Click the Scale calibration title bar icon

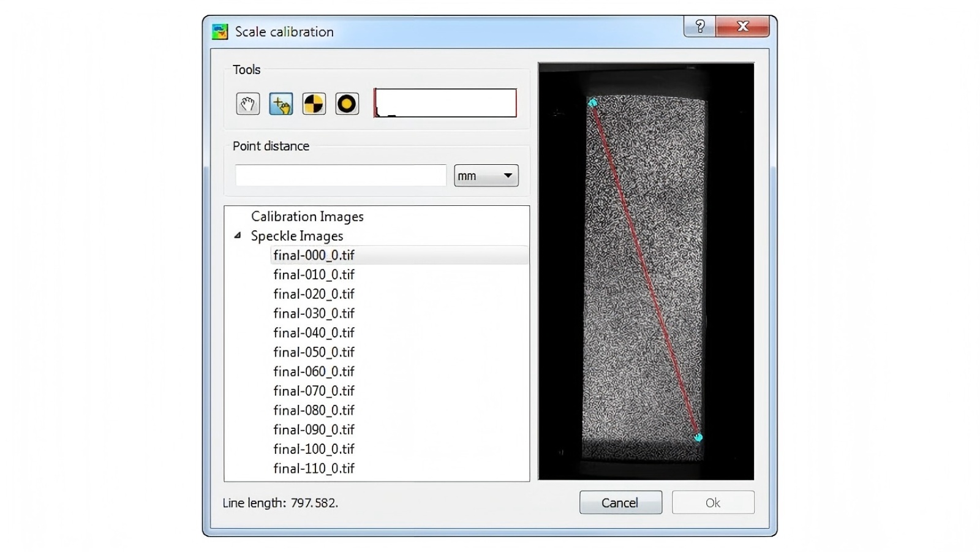point(219,31)
